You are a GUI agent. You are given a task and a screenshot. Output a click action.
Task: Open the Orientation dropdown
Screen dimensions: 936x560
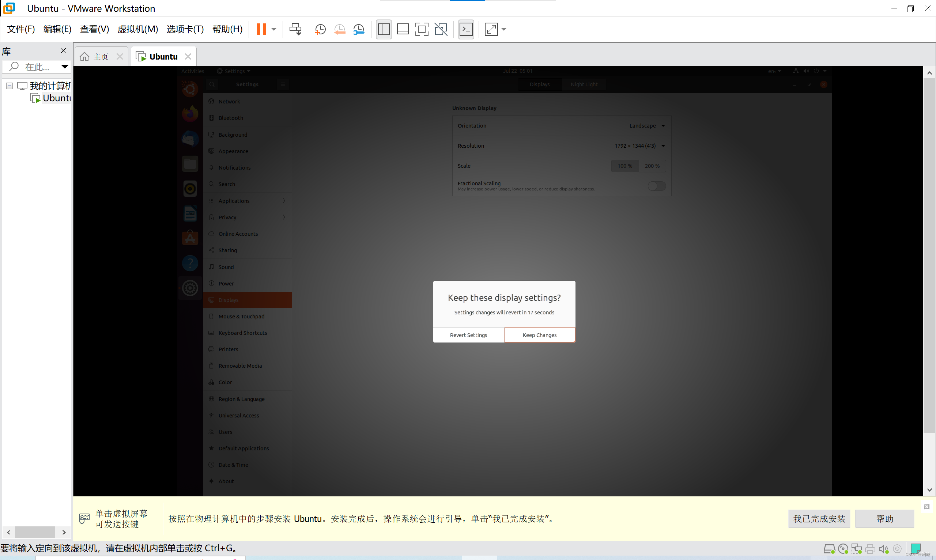647,126
